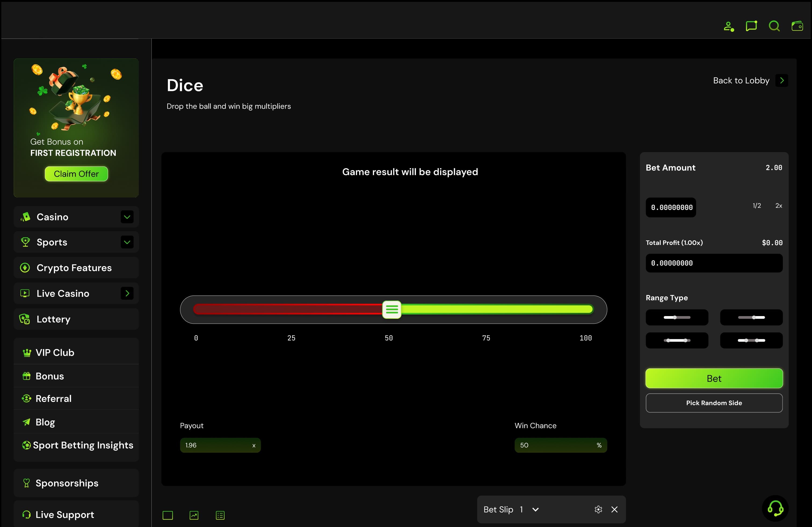Viewport: 812px width, 527px height.
Task: Halve bet with the 1/2 button
Action: click(x=756, y=206)
